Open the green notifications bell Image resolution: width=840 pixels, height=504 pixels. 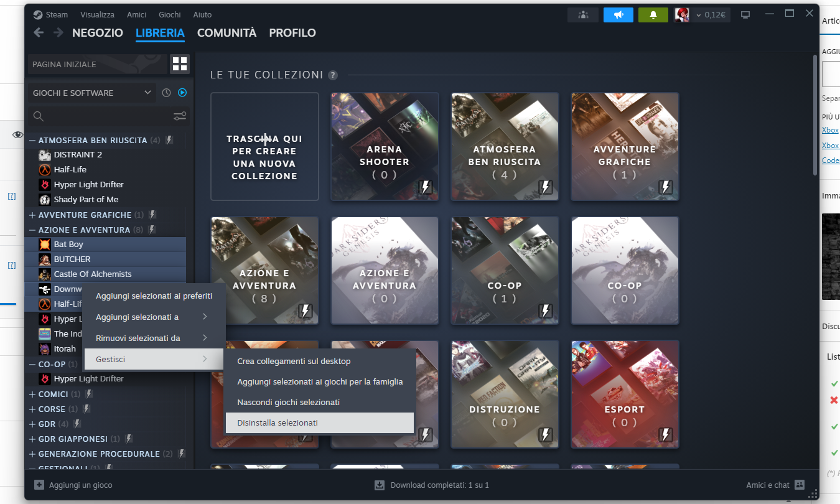[x=653, y=15]
